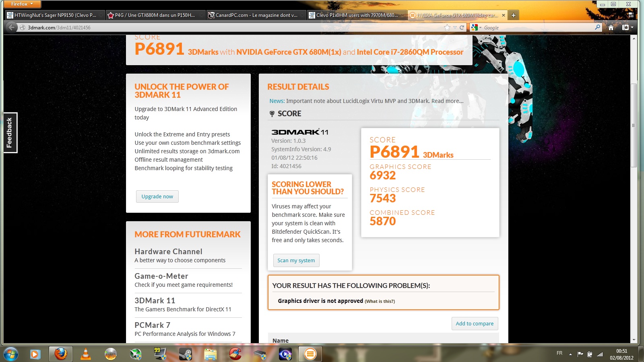Open the Action Center flag icon
Image resolution: width=644 pixels, height=362 pixels.
tap(580, 354)
